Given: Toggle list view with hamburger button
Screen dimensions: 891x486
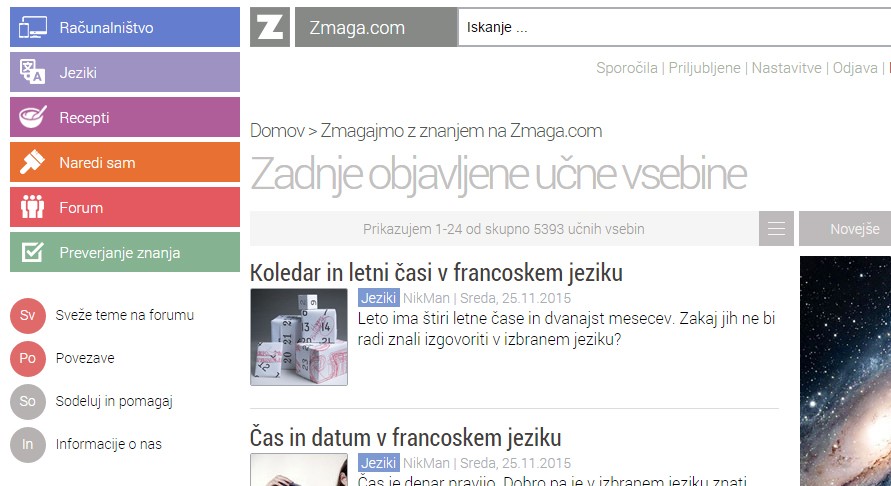Looking at the screenshot, I should pyautogui.click(x=776, y=229).
